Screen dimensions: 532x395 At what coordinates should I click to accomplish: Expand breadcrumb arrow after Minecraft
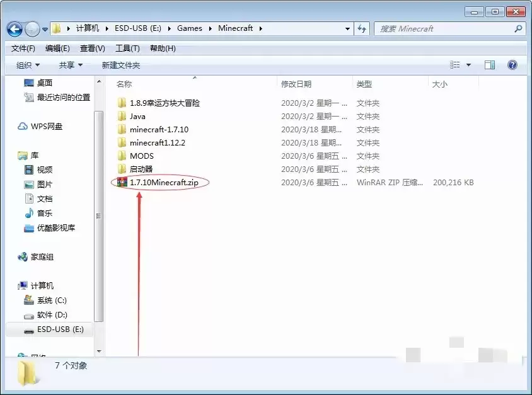[x=260, y=28]
